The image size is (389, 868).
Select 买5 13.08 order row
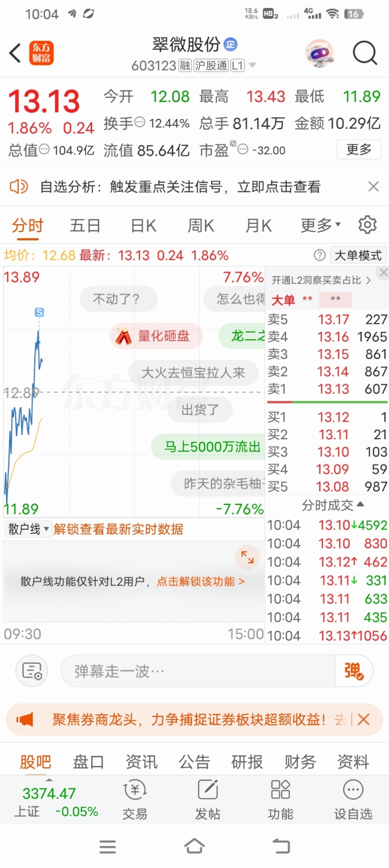(327, 487)
